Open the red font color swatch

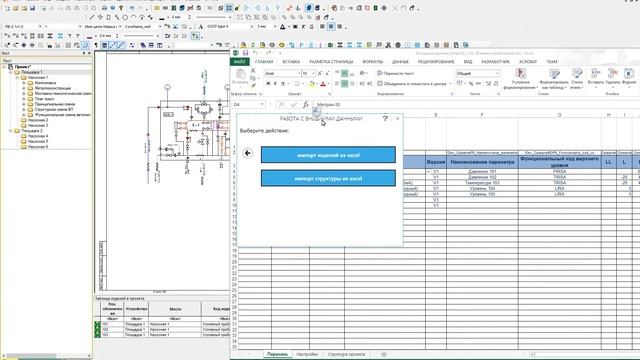[323, 84]
